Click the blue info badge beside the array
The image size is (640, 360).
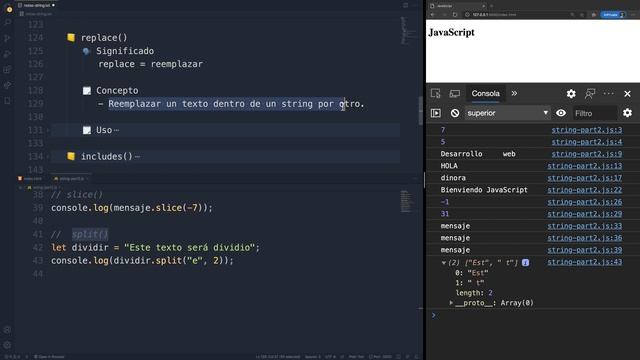[x=525, y=263]
